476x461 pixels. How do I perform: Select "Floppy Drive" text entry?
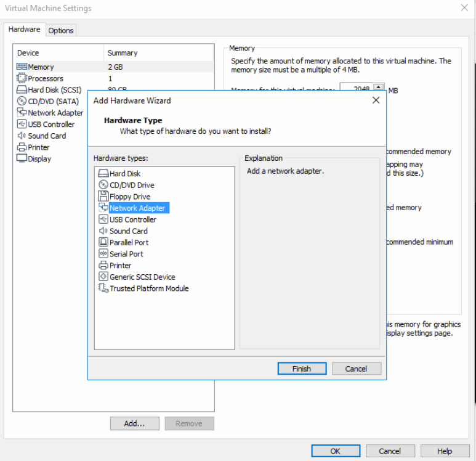[x=130, y=197]
